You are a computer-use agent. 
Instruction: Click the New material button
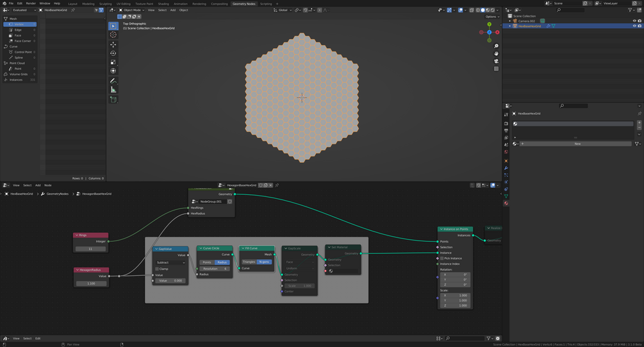(x=577, y=144)
